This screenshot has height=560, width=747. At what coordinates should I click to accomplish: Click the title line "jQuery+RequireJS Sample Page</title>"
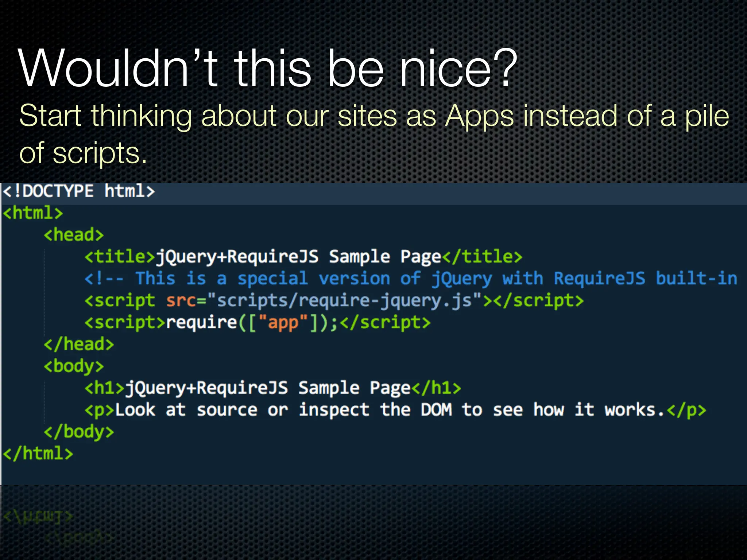point(303,257)
